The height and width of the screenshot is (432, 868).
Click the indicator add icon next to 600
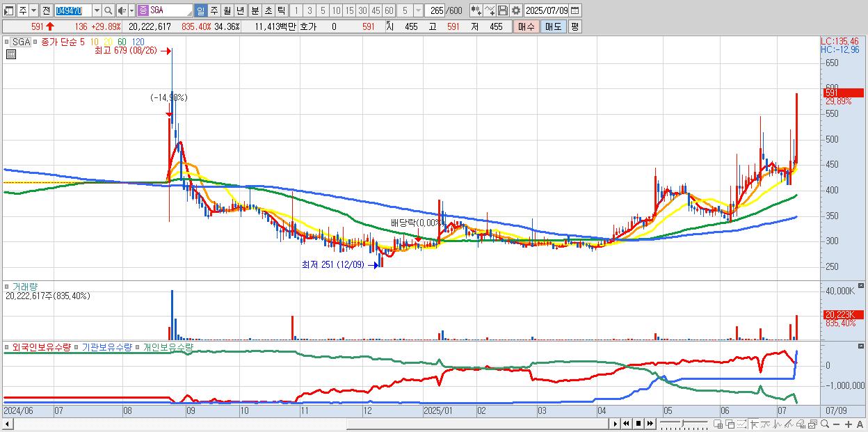tap(476, 10)
